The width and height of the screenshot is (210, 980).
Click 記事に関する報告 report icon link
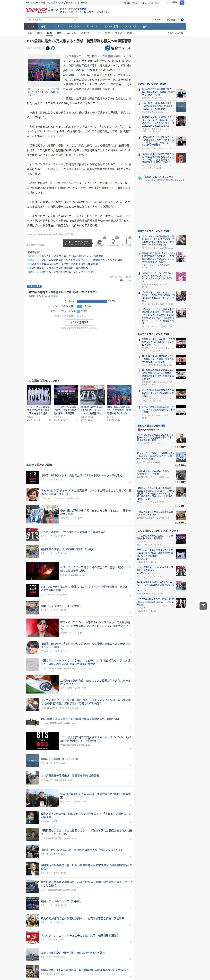click(35, 245)
